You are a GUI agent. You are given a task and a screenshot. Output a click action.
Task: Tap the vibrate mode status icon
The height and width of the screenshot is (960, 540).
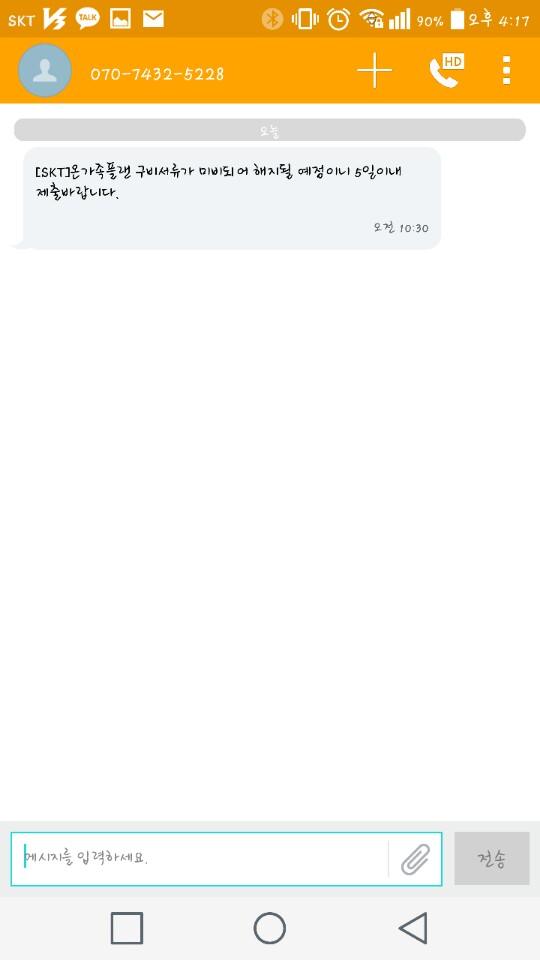[305, 20]
